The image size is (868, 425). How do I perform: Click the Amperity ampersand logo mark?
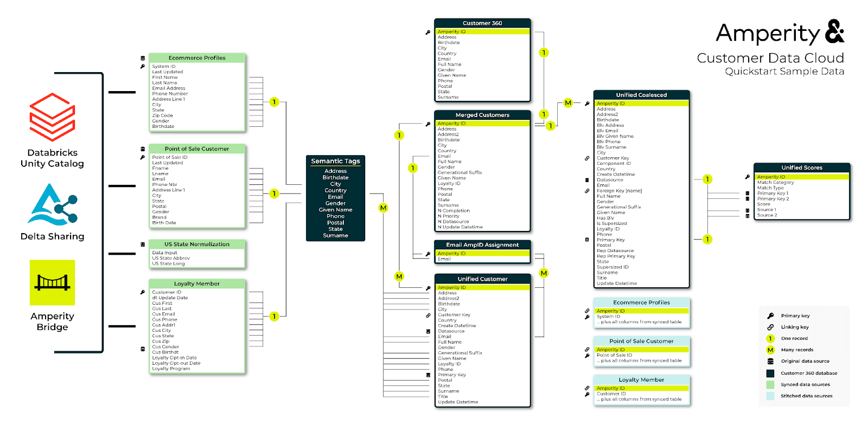click(834, 31)
